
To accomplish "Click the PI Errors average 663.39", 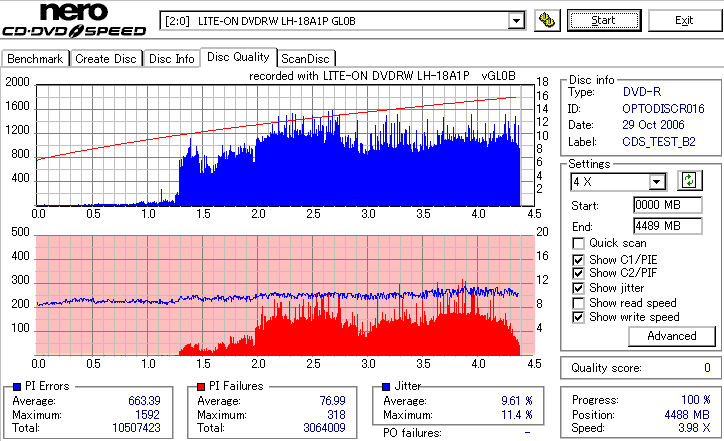I will pyautogui.click(x=144, y=401).
